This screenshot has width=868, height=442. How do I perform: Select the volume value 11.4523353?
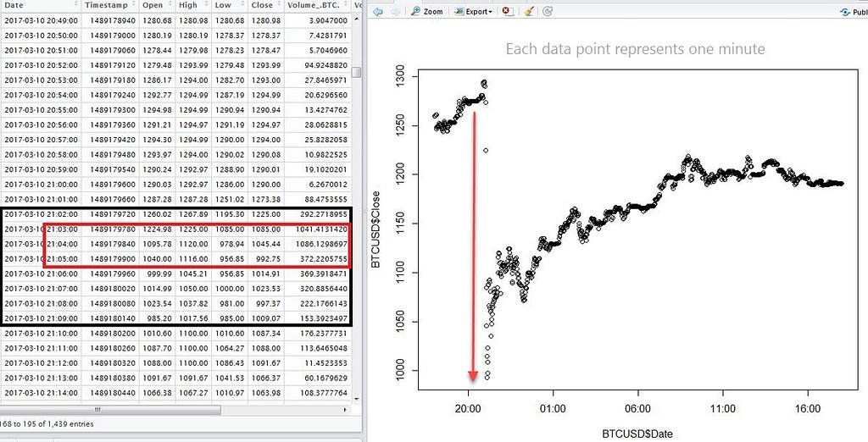(x=325, y=363)
